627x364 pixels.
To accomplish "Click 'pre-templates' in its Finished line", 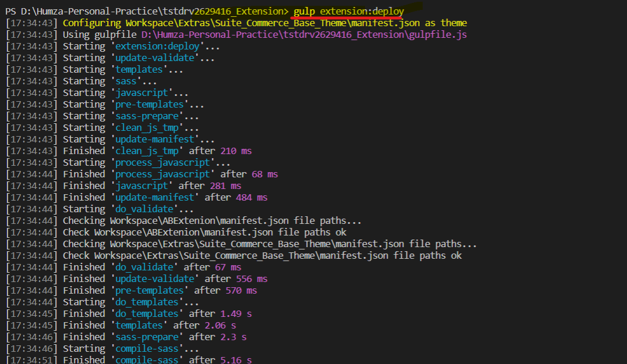I will click(149, 291).
